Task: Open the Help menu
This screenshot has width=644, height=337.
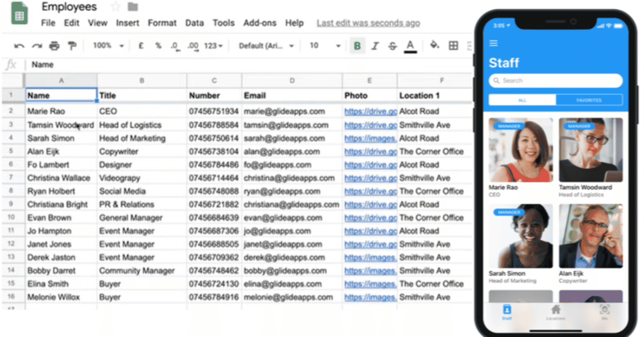Action: 294,23
